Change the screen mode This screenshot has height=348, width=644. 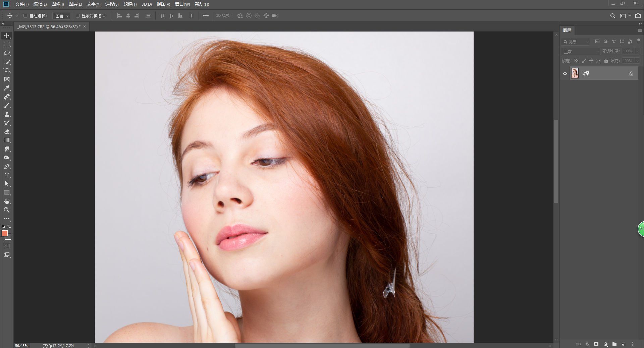click(x=7, y=255)
